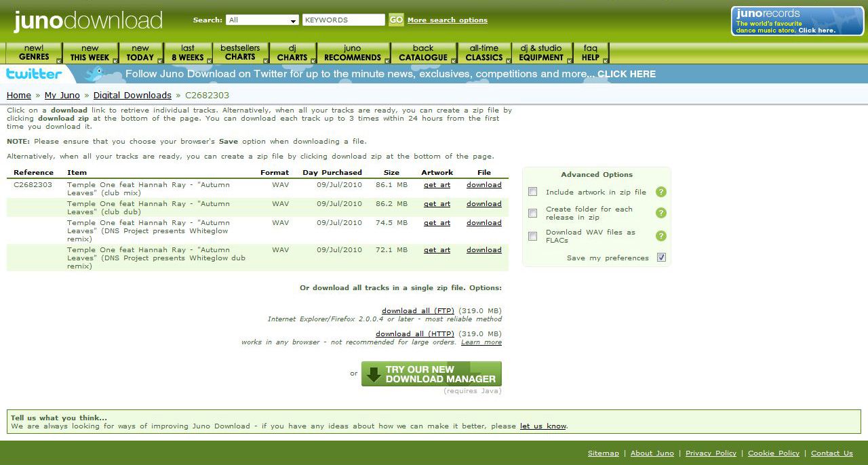Get art for Autumn Leaves club dub
The width and height of the screenshot is (868, 465).
[437, 204]
